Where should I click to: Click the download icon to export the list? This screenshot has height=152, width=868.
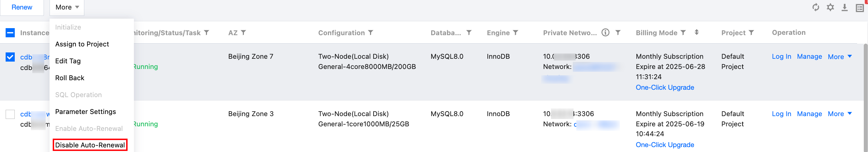(x=845, y=7)
